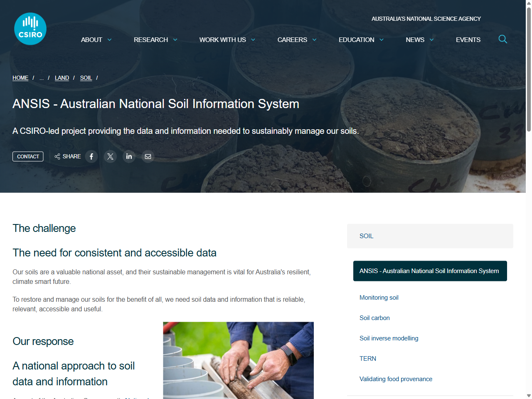
Task: Click "The challenge" heading
Action: (x=44, y=229)
